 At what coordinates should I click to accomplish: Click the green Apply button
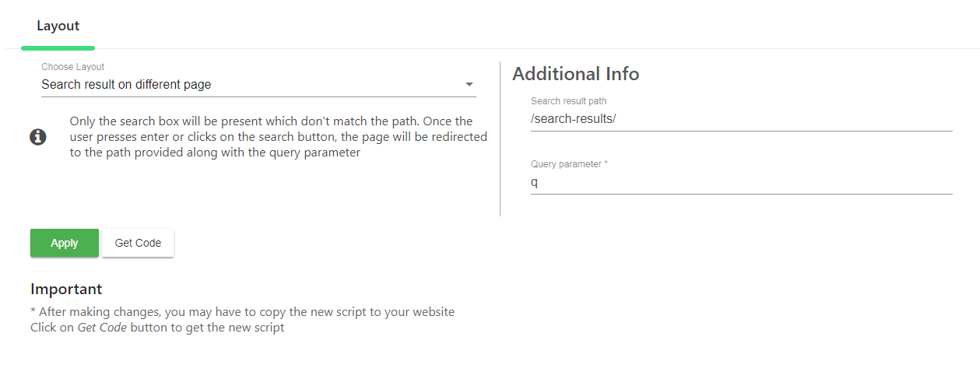pyautogui.click(x=65, y=243)
